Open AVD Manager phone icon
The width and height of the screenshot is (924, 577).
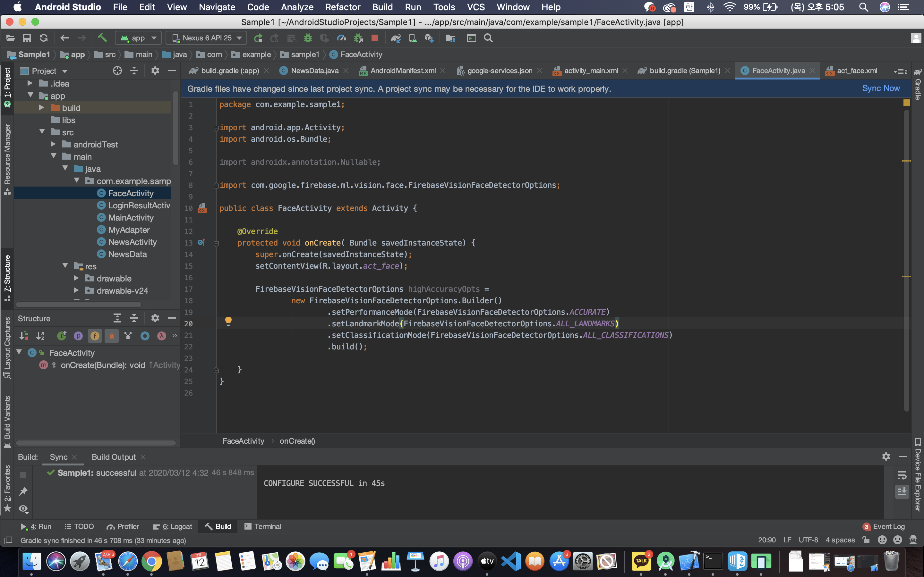(413, 38)
